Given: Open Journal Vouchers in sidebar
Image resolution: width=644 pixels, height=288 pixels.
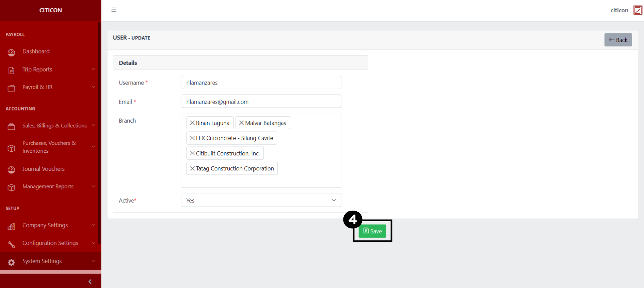Looking at the screenshot, I should pos(43,169).
